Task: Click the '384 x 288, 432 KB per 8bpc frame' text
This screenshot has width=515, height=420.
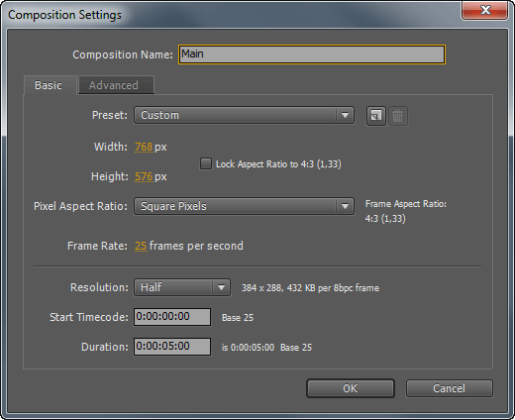Action: pyautogui.click(x=310, y=288)
